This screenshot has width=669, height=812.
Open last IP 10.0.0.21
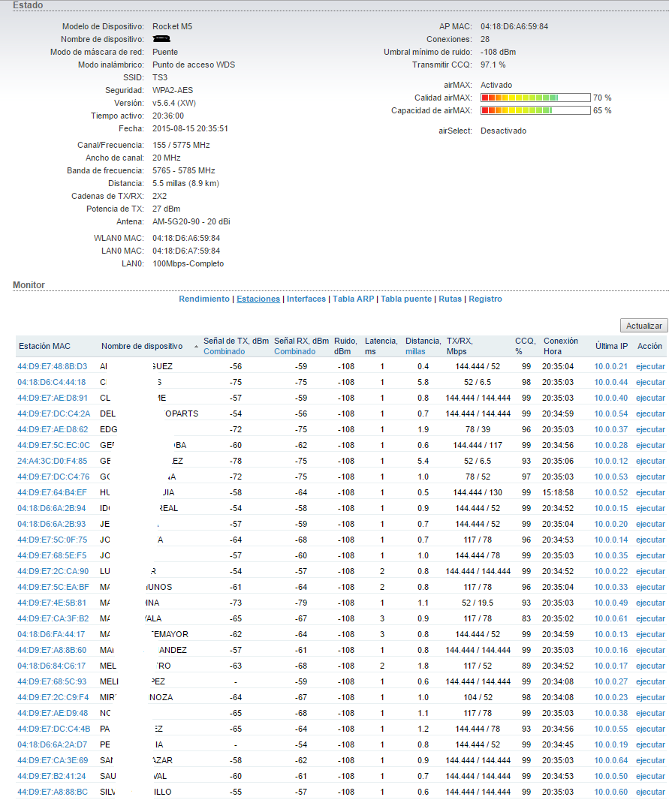(x=610, y=366)
